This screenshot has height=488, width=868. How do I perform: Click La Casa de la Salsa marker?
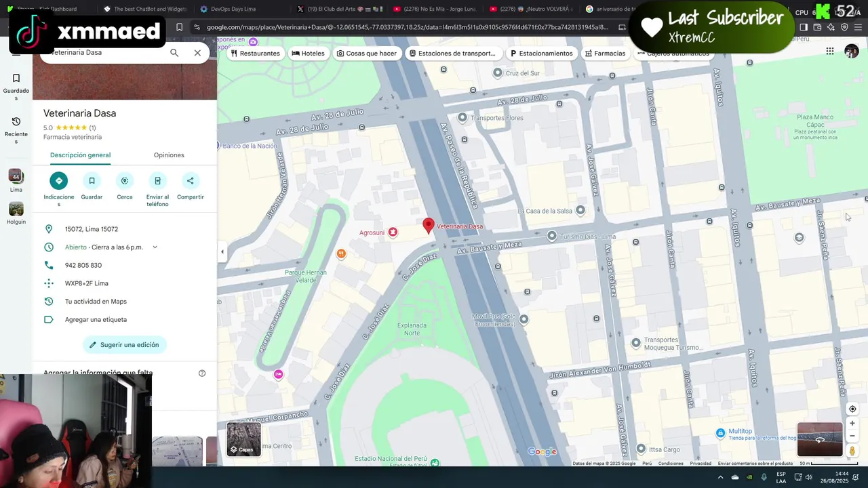[580, 211]
